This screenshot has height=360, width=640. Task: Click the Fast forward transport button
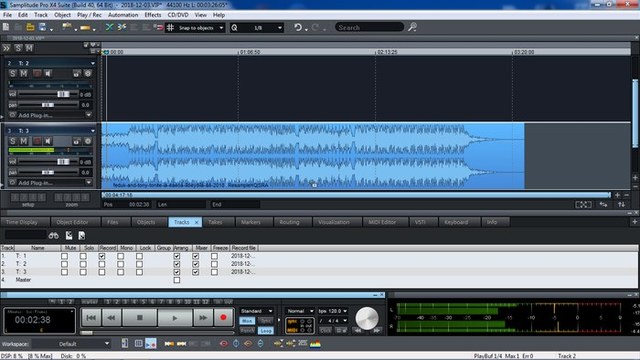coord(203,318)
